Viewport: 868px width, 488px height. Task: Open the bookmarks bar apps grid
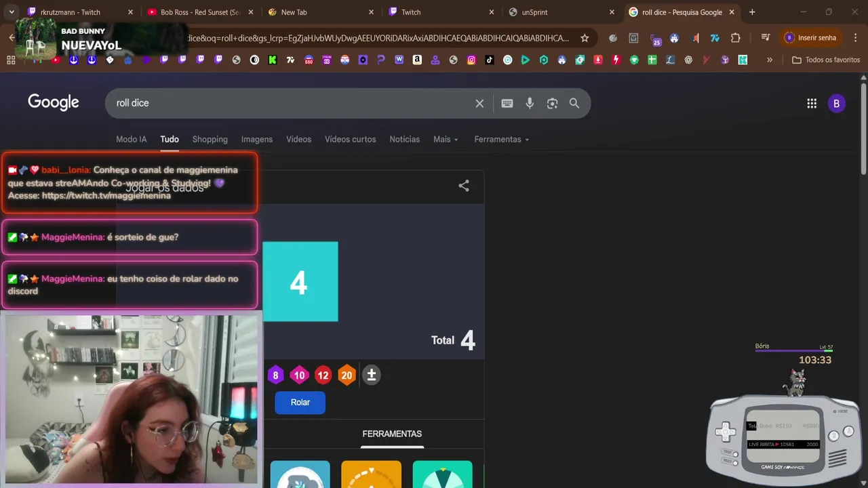(x=11, y=60)
